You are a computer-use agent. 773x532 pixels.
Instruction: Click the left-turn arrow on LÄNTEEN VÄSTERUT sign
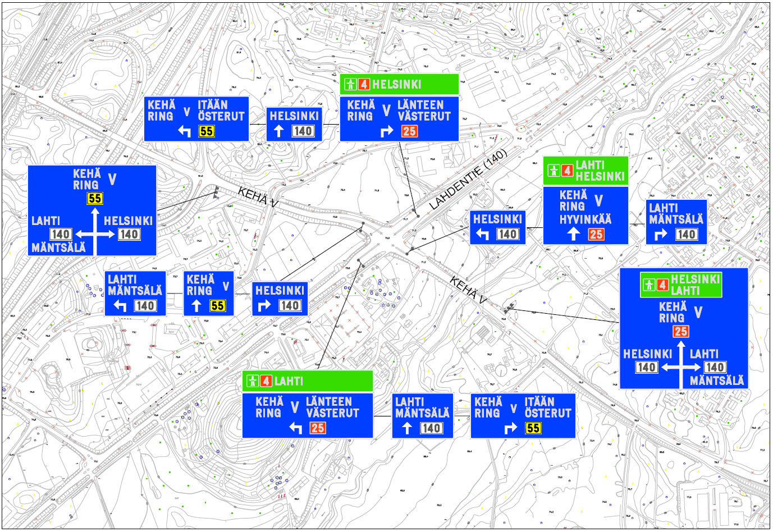tap(295, 428)
